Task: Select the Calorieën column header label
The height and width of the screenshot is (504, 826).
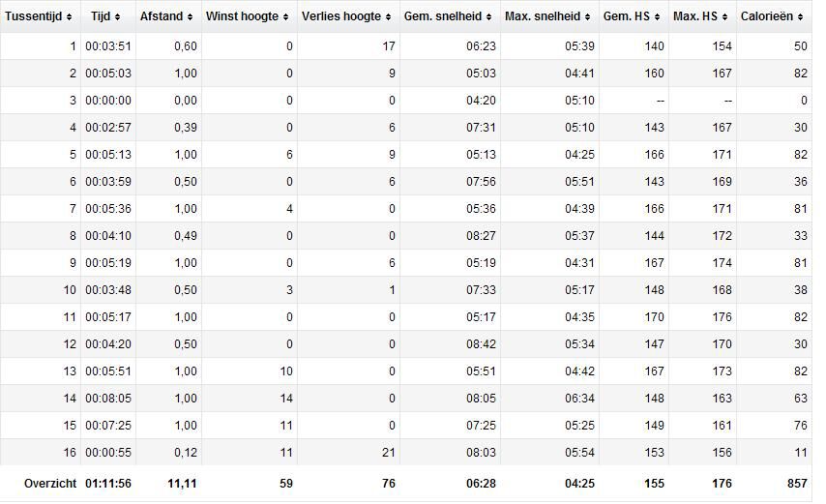Action: tap(766, 16)
